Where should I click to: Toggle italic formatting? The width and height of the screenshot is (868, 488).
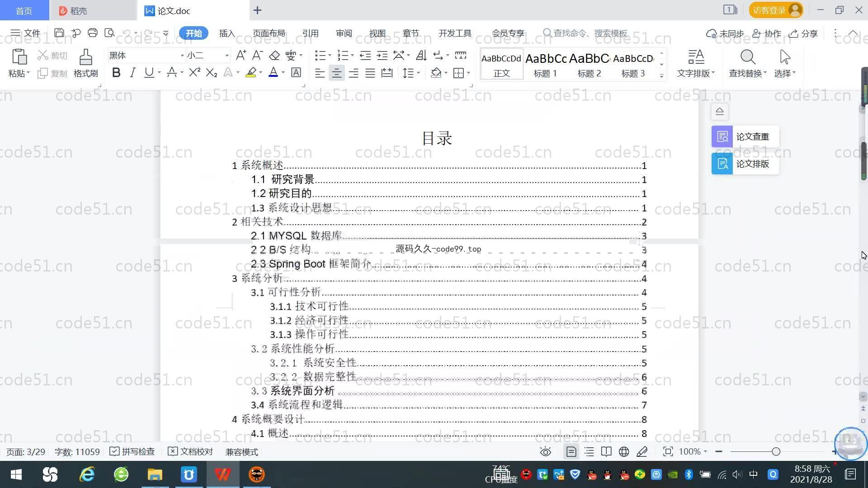(132, 73)
